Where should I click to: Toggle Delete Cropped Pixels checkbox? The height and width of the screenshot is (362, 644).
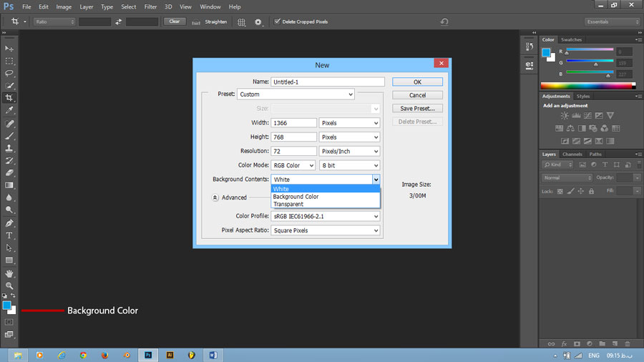coord(277,21)
